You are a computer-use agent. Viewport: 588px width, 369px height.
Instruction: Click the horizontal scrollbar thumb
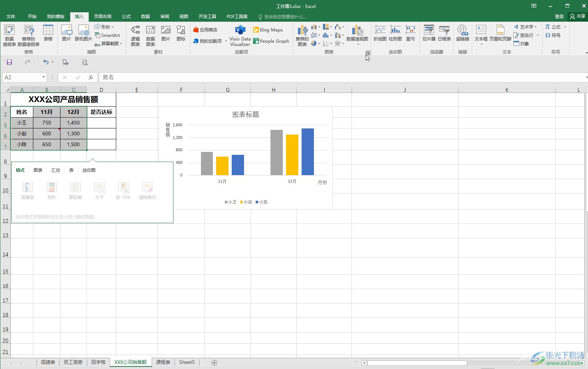[x=417, y=362]
